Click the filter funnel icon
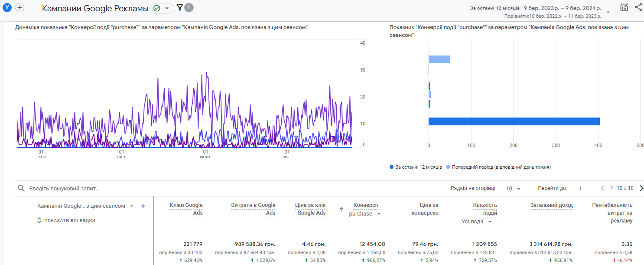The image size is (644, 265). click(179, 7)
